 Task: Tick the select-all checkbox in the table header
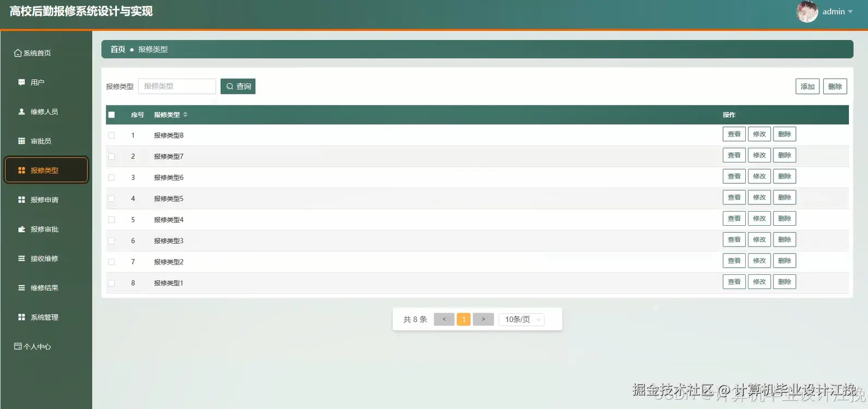(112, 115)
